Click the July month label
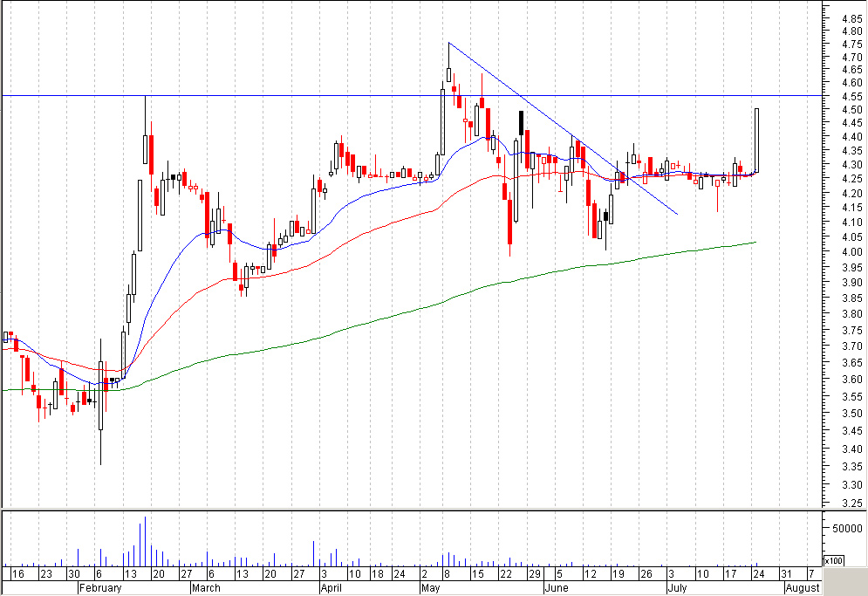The width and height of the screenshot is (868, 596). [x=677, y=588]
